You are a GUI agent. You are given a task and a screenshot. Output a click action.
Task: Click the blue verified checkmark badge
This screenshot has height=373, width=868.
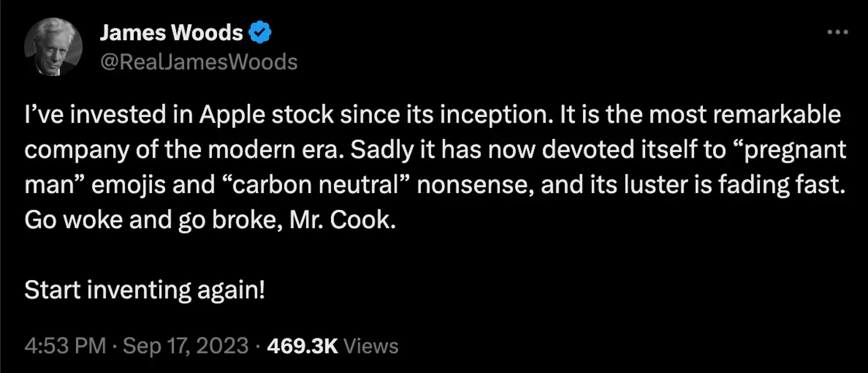click(x=260, y=33)
